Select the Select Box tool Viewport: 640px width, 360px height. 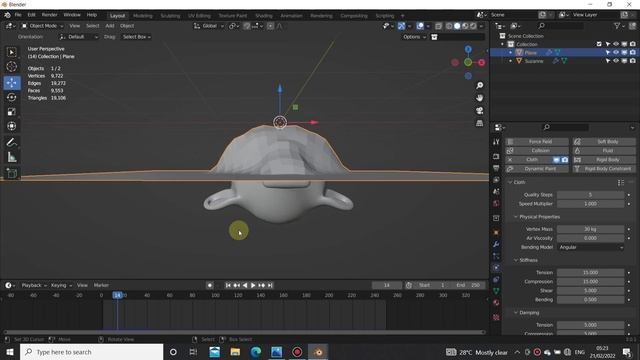coord(11,52)
